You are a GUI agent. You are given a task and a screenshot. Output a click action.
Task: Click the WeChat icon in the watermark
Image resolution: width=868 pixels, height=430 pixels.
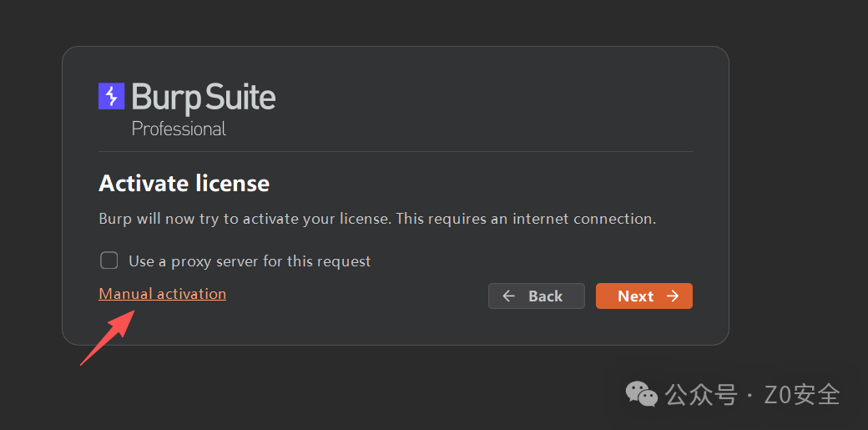coord(641,393)
